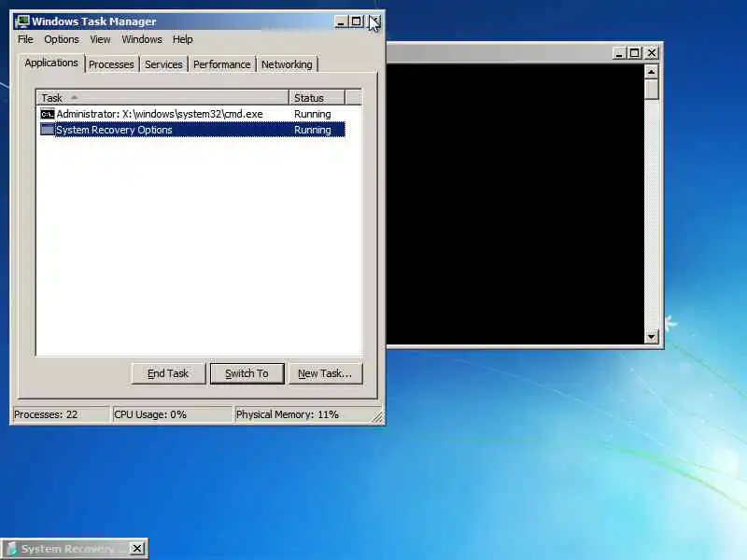The image size is (747, 560).
Task: Click the Switch To button
Action: click(x=247, y=373)
